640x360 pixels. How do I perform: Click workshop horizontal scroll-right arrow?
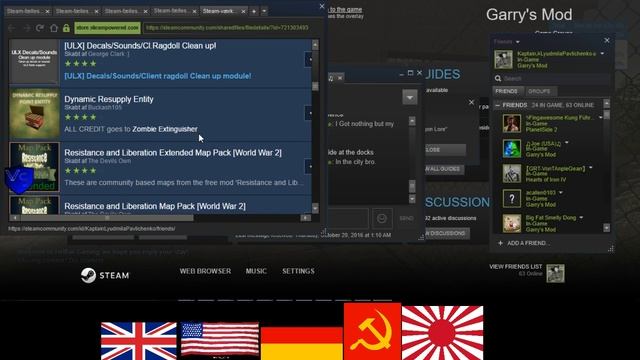(305, 218)
